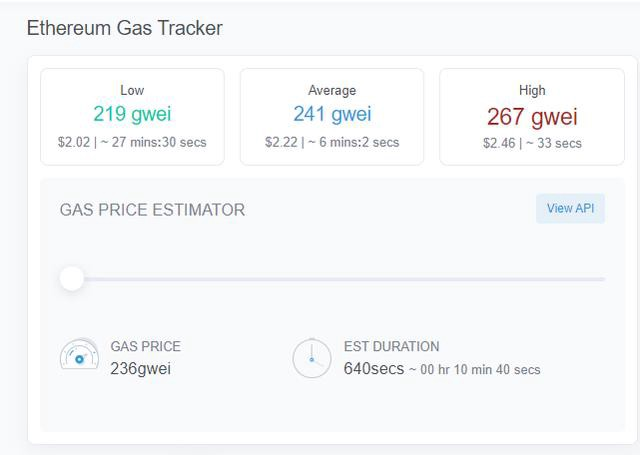This screenshot has width=640, height=455.
Task: Click the Gas Price Estimator title
Action: pos(152,210)
